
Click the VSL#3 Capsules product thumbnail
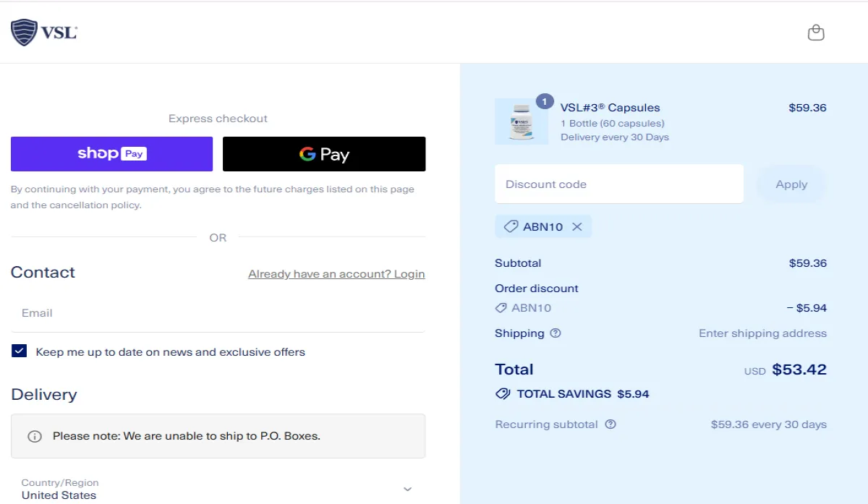[522, 121]
